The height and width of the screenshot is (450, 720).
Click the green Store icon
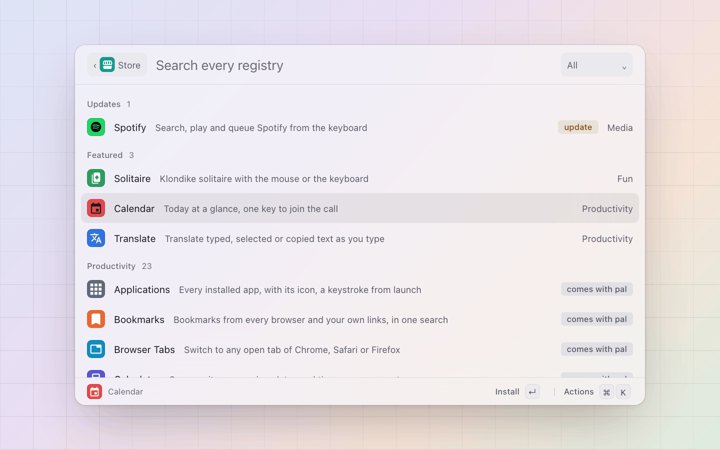click(107, 65)
